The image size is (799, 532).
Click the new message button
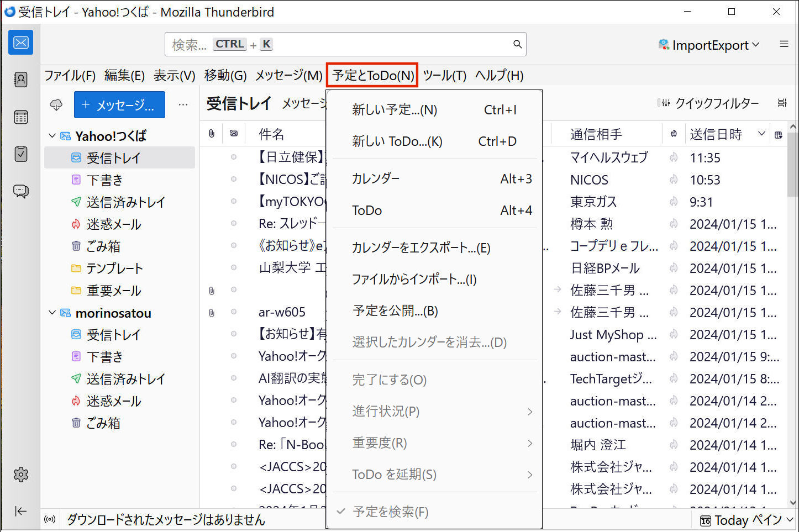coord(119,105)
